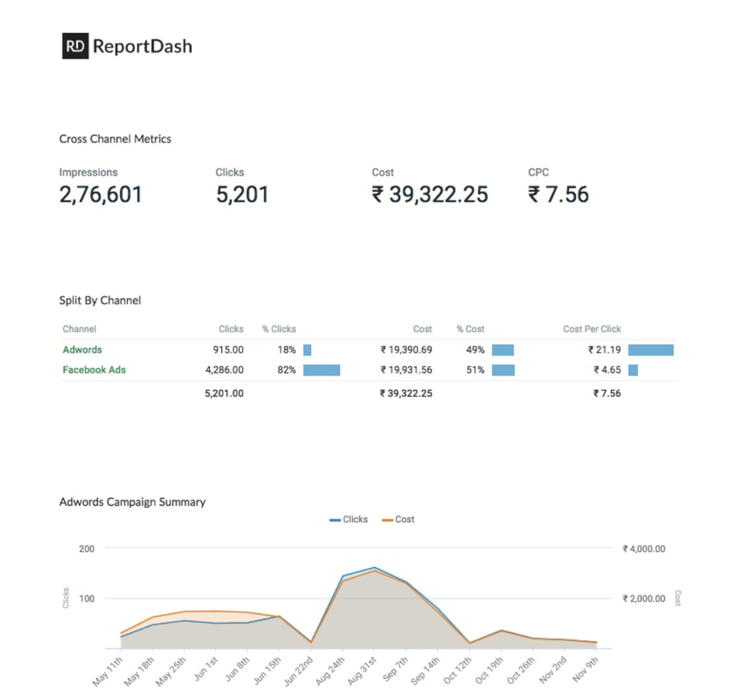The image size is (742, 700).
Task: Click the Cross Channel Metrics heading
Action: click(115, 139)
